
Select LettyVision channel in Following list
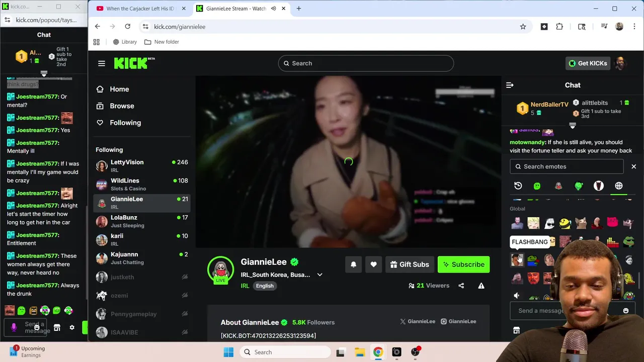click(x=141, y=166)
